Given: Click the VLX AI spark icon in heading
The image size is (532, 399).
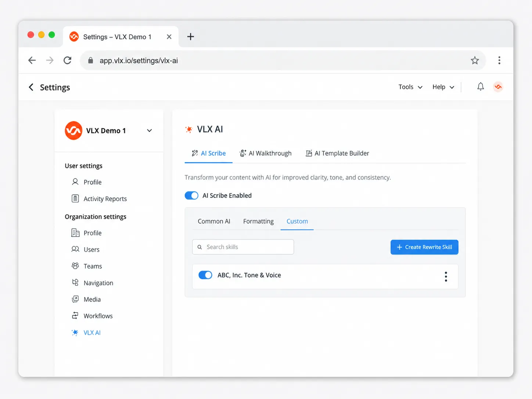Looking at the screenshot, I should pyautogui.click(x=189, y=129).
